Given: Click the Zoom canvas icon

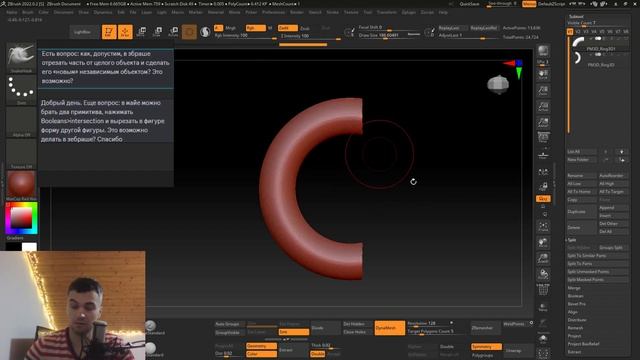Looking at the screenshot, I should (543, 91).
